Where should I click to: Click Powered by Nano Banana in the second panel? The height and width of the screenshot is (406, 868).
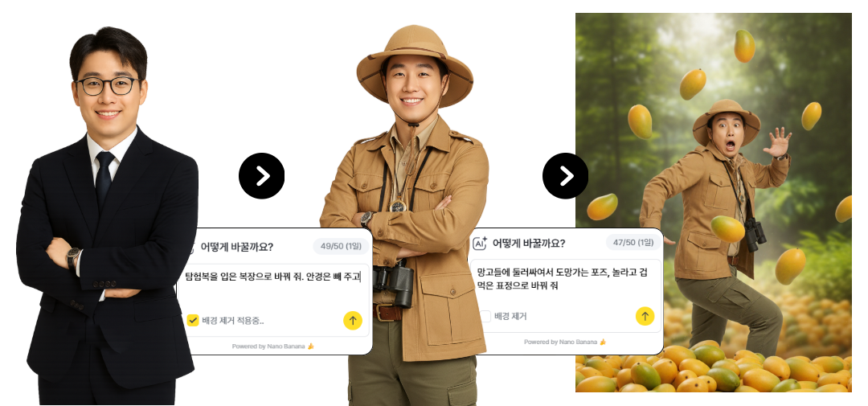coord(561,342)
